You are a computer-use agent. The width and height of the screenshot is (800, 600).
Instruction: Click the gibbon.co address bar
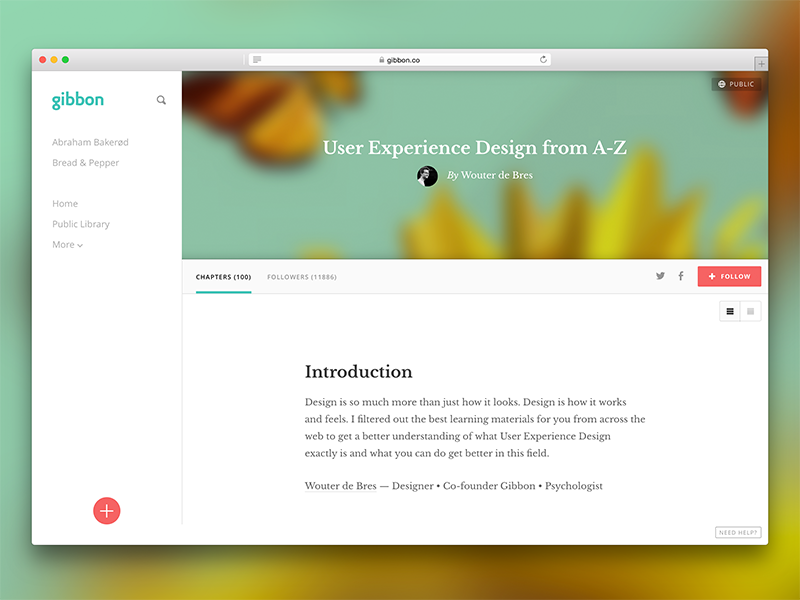pos(399,60)
